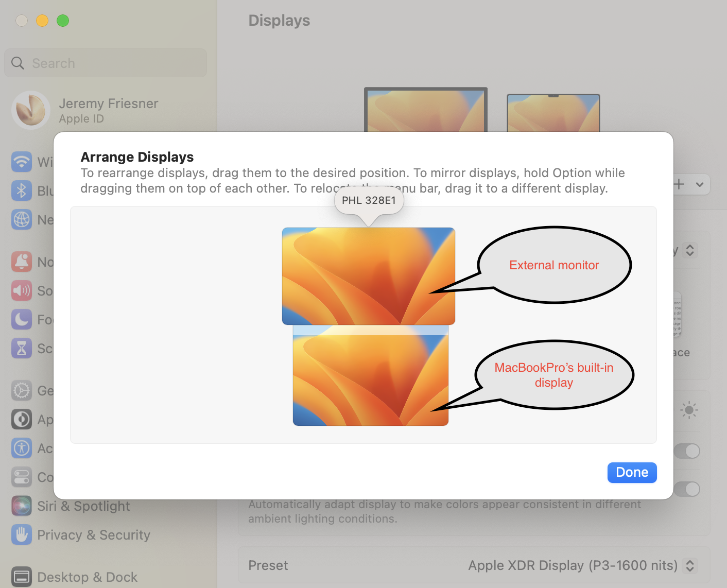Focus the Search field in the sidebar

tap(106, 63)
